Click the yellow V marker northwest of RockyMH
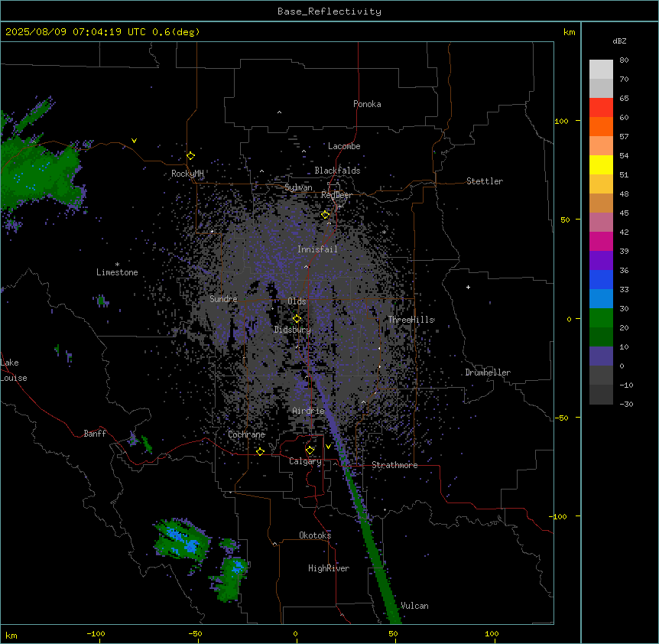 pos(134,141)
